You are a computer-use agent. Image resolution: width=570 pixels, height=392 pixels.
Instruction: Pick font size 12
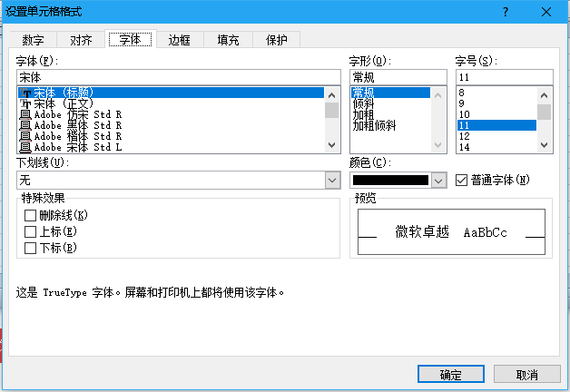(496, 136)
